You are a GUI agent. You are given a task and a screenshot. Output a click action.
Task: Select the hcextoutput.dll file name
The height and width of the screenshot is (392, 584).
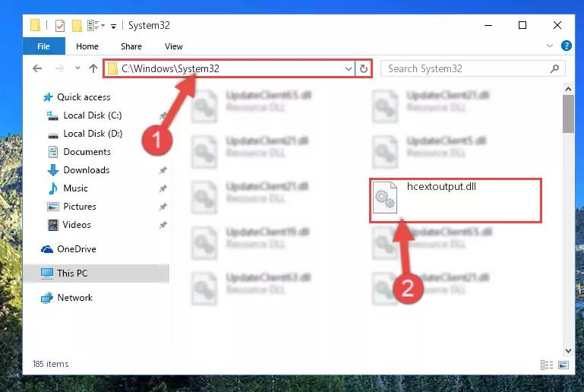(x=441, y=186)
